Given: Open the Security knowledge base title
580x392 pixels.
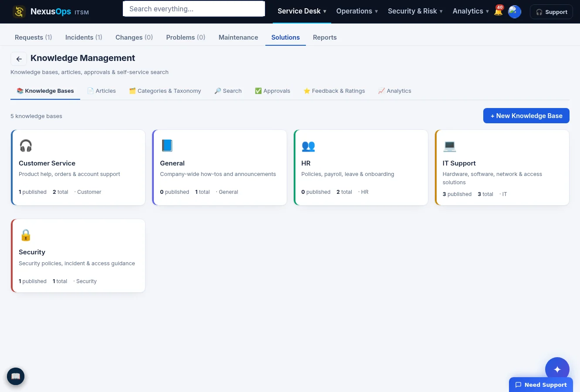Looking at the screenshot, I should [32, 252].
